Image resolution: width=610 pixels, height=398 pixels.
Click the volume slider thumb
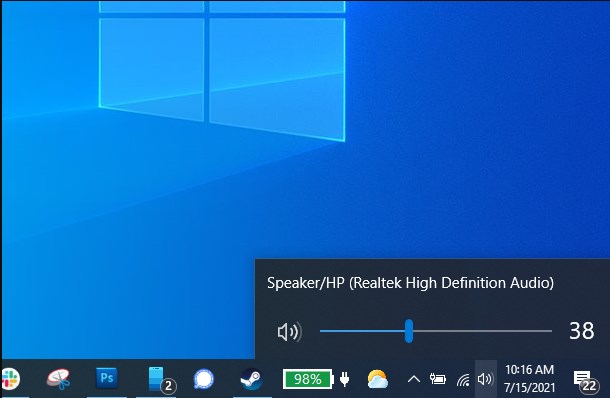408,331
